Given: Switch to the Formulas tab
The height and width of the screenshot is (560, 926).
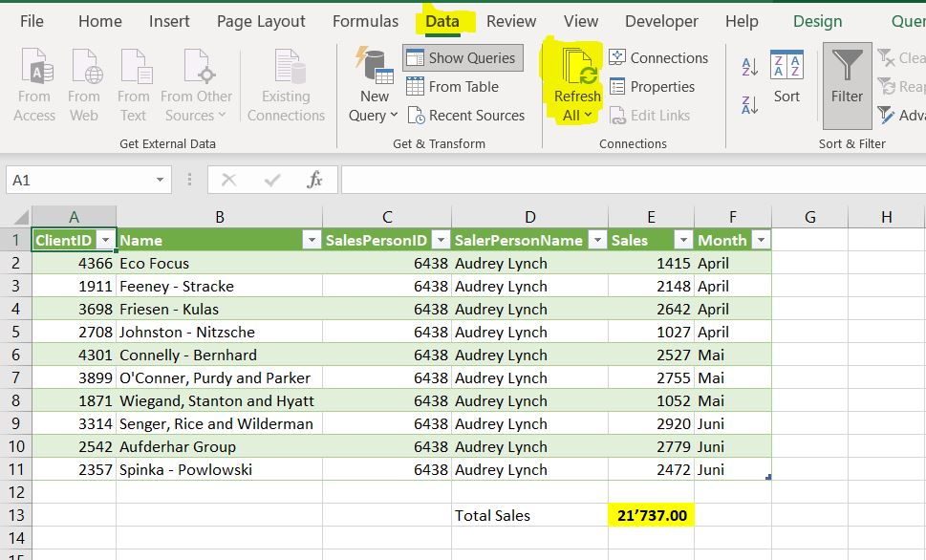Looking at the screenshot, I should pyautogui.click(x=365, y=21).
